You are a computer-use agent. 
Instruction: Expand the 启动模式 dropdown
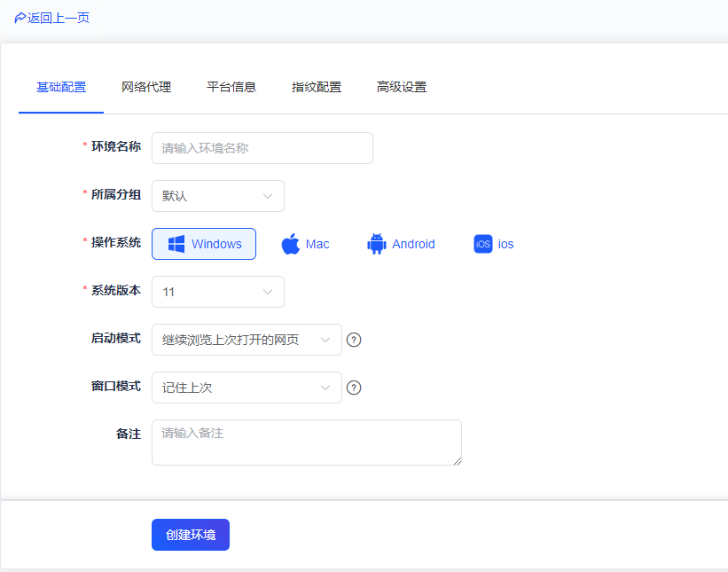[247, 340]
